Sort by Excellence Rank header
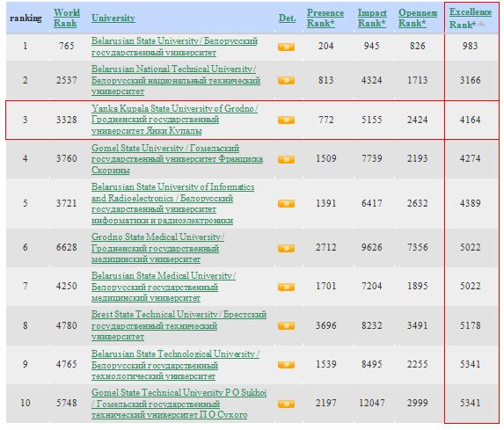The image size is (504, 430). coord(470,18)
